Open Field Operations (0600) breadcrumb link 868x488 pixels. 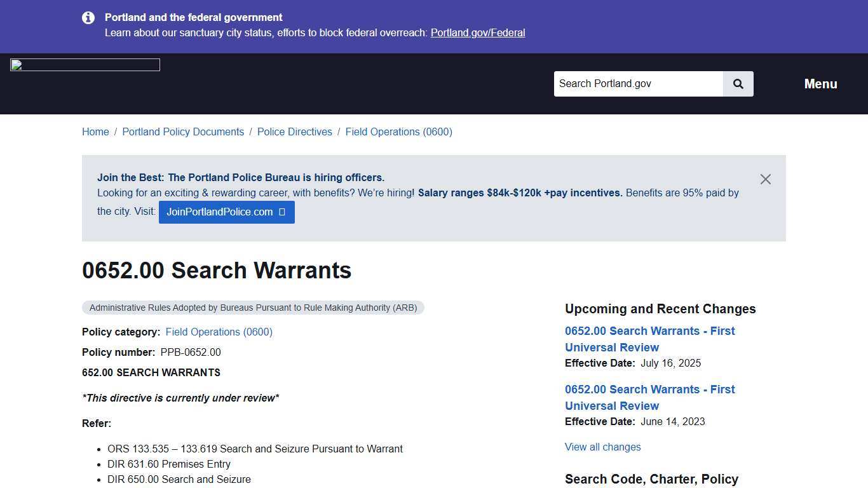tap(398, 132)
